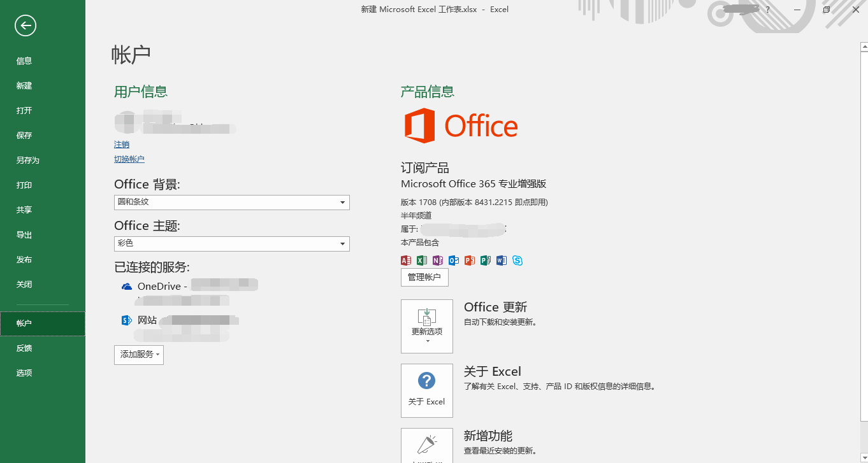Click the Excel app icon under 本产品包含
868x463 pixels.
pyautogui.click(x=421, y=260)
